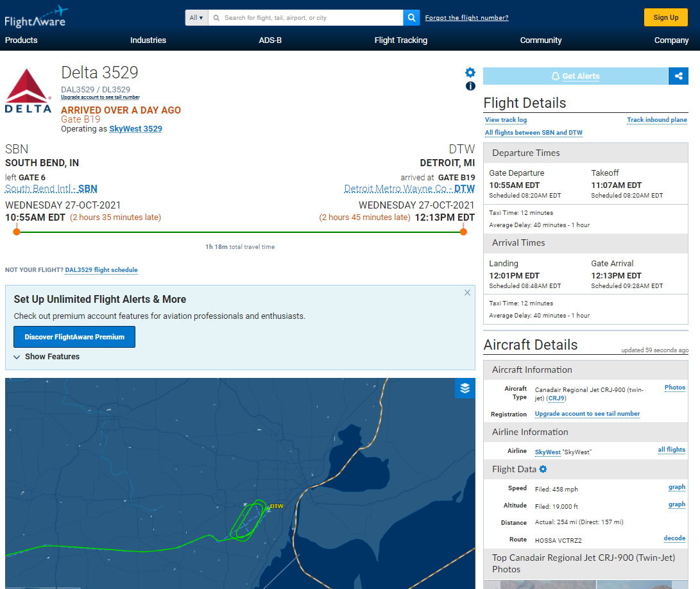Open the flight page settings gear

point(470,73)
